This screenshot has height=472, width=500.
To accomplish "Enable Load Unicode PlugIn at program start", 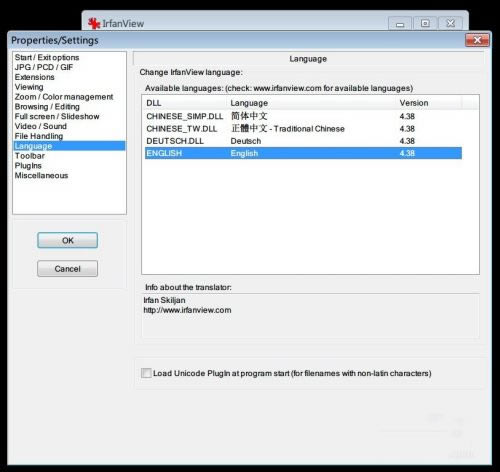I will click(146, 373).
